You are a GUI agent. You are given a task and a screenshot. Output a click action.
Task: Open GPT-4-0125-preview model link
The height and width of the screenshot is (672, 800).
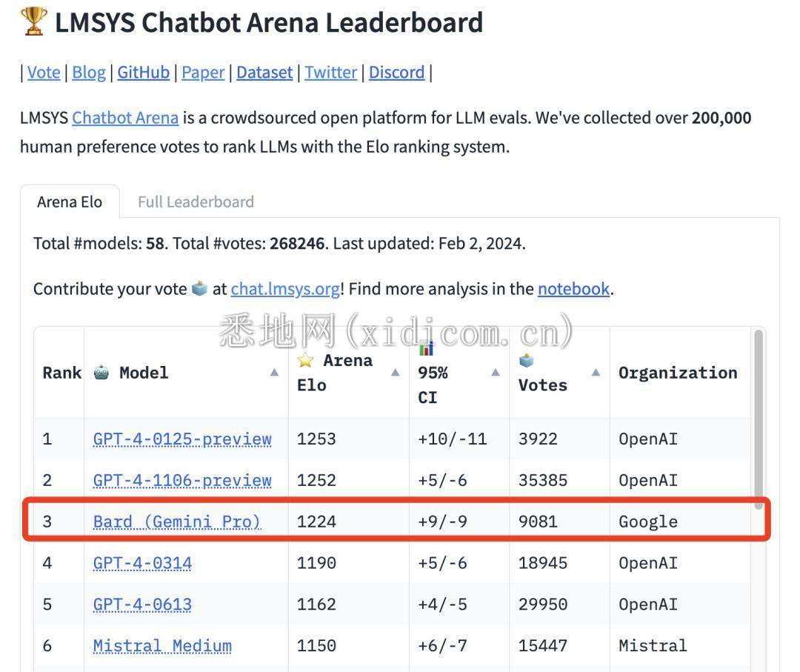coord(182,439)
